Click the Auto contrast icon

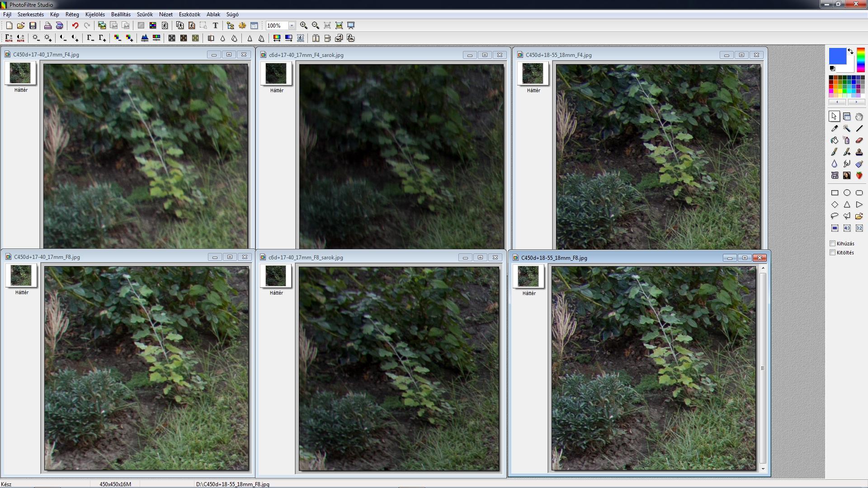[x=21, y=38]
